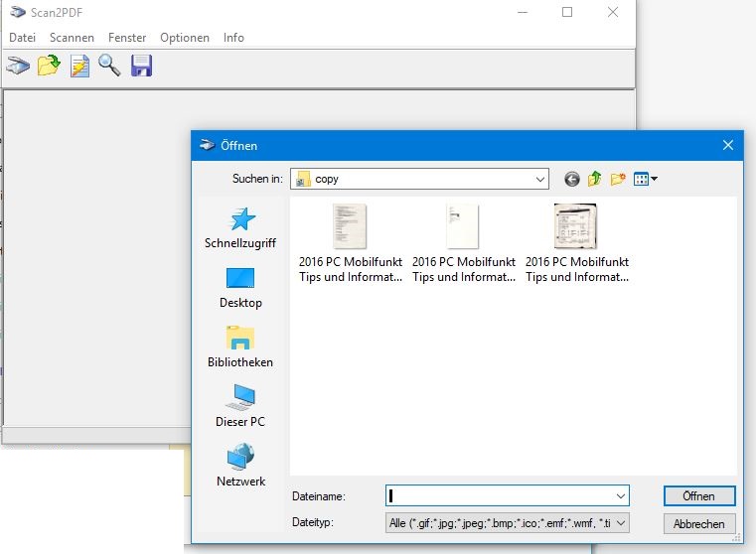The width and height of the screenshot is (756, 554).
Task: Close the Scan2PDF main window
Action: [x=612, y=12]
